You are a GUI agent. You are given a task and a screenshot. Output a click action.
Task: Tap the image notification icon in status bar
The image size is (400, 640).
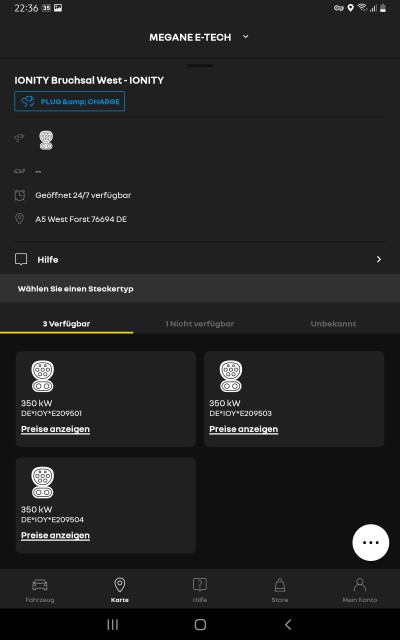[58, 8]
